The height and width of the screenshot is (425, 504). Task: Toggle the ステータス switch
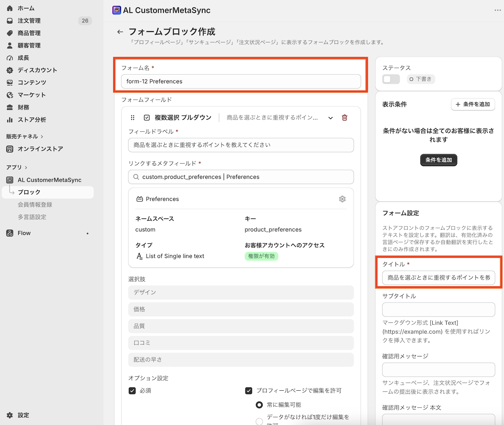391,79
